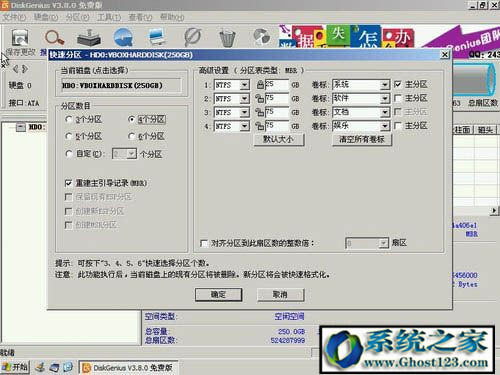Click Clear All Volume Labels button
The height and width of the screenshot is (375, 500).
pos(362,139)
